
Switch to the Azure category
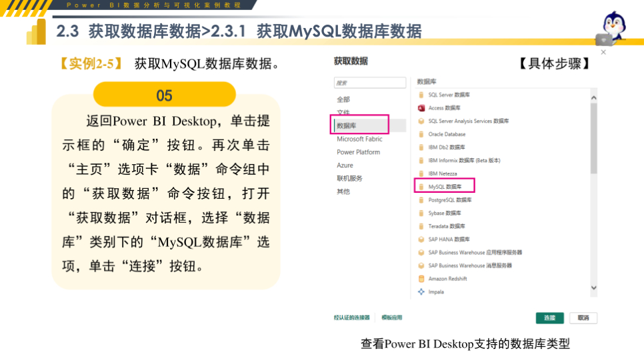[x=345, y=165]
